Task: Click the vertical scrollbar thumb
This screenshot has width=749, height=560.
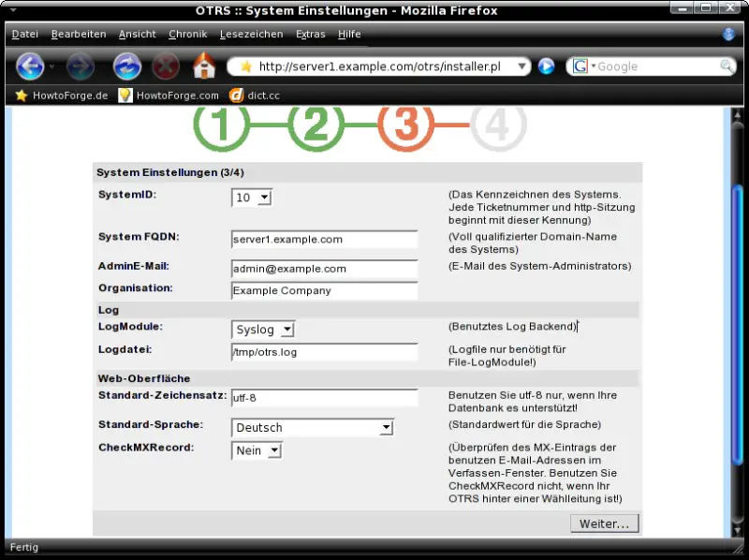Action: [x=737, y=325]
